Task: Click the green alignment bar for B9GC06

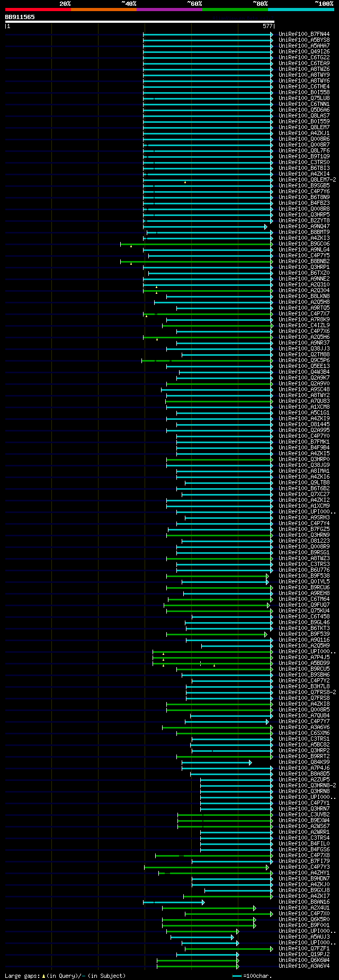Action: click(x=197, y=244)
